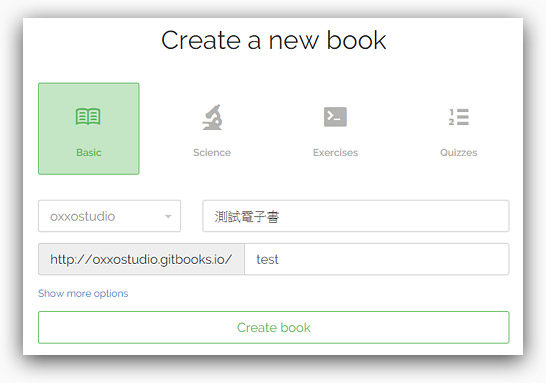Click the Quizzes label text
This screenshot has height=383, width=546.
pyautogui.click(x=459, y=153)
